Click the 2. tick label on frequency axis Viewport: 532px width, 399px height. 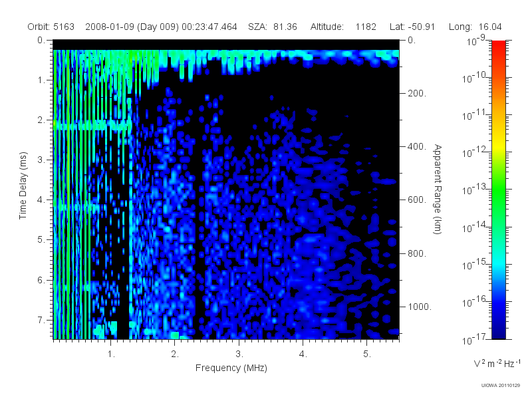coord(175,354)
